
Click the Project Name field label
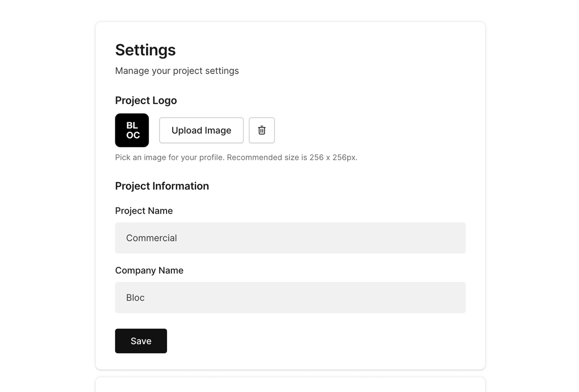point(144,211)
